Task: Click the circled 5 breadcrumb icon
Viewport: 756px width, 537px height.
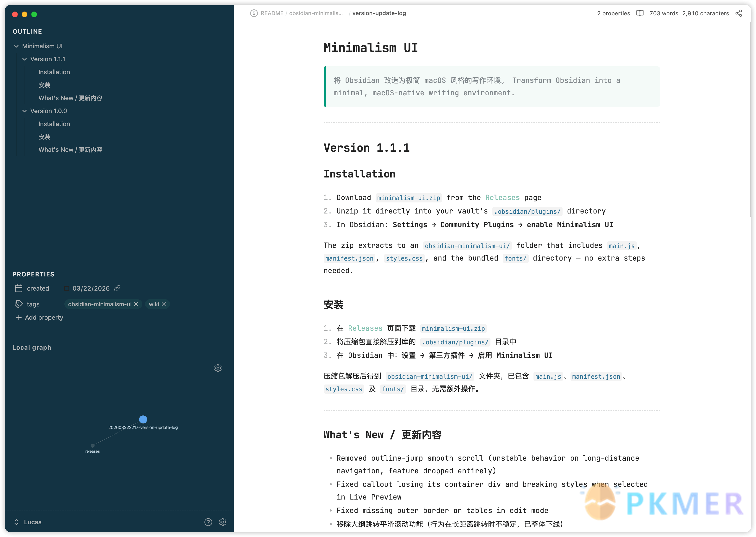Action: [x=254, y=13]
